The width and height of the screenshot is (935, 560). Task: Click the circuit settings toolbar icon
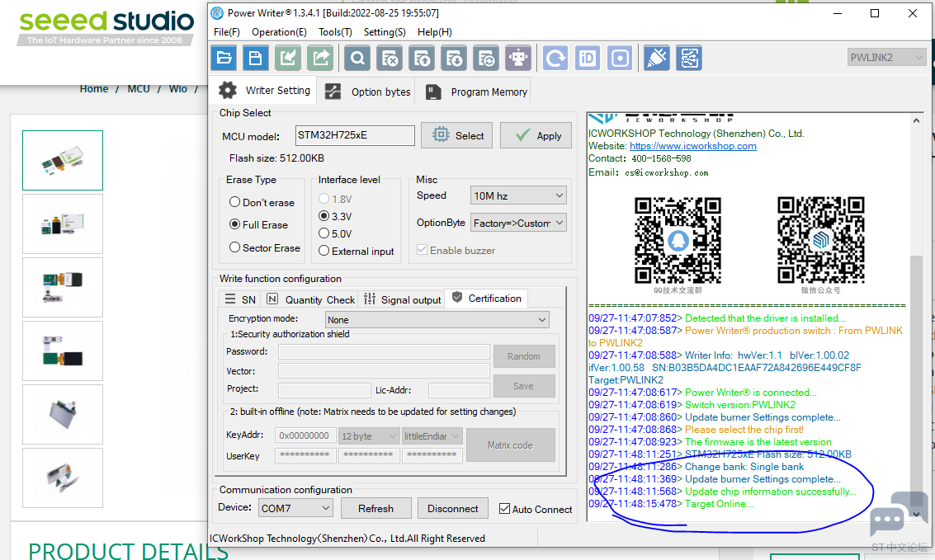[689, 58]
